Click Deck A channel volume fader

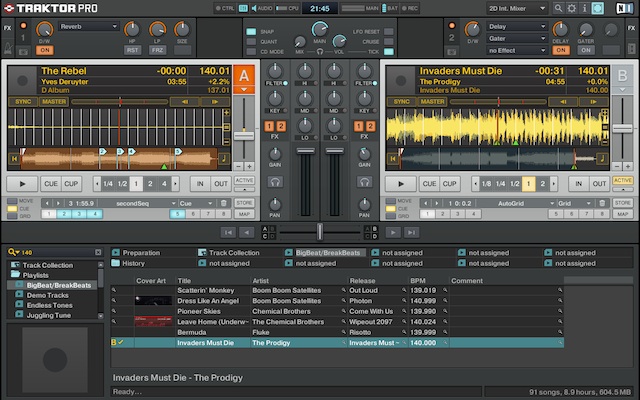(x=305, y=151)
